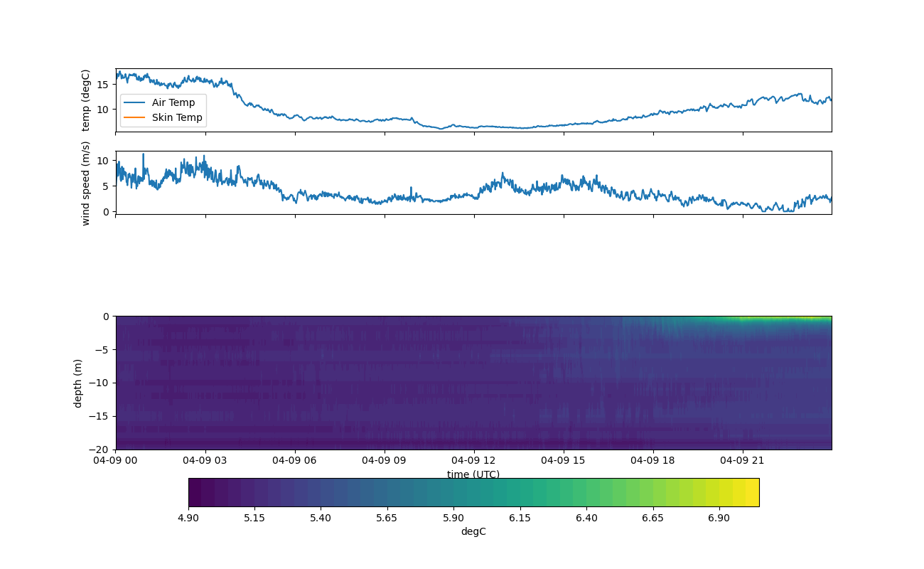Click the '04-09 06' time tick label

click(295, 460)
